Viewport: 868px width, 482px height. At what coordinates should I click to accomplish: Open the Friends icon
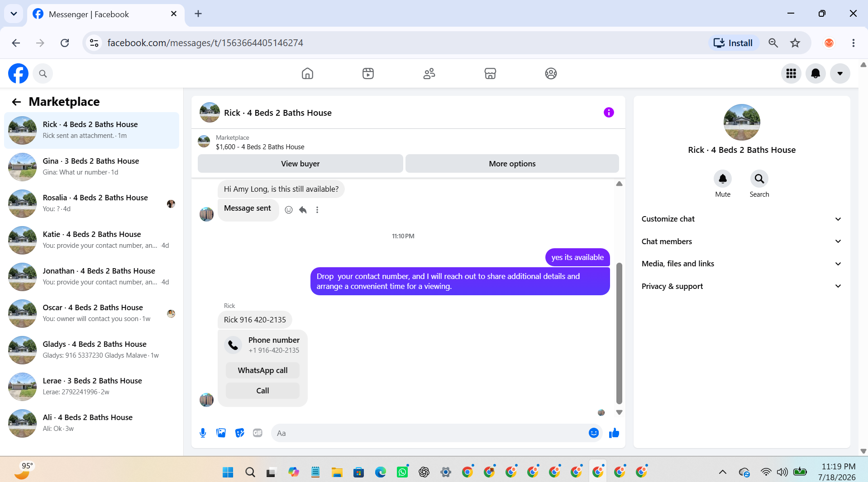pos(429,73)
